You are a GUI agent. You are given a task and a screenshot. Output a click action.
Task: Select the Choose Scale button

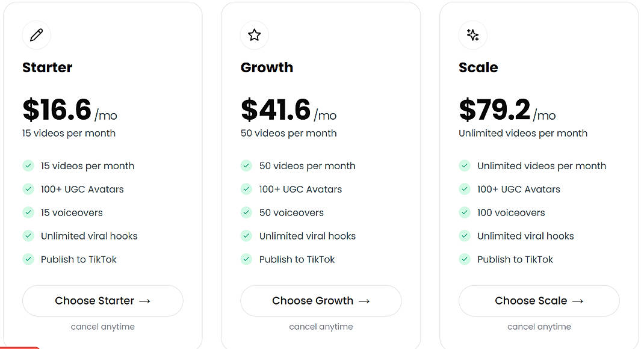(x=539, y=301)
